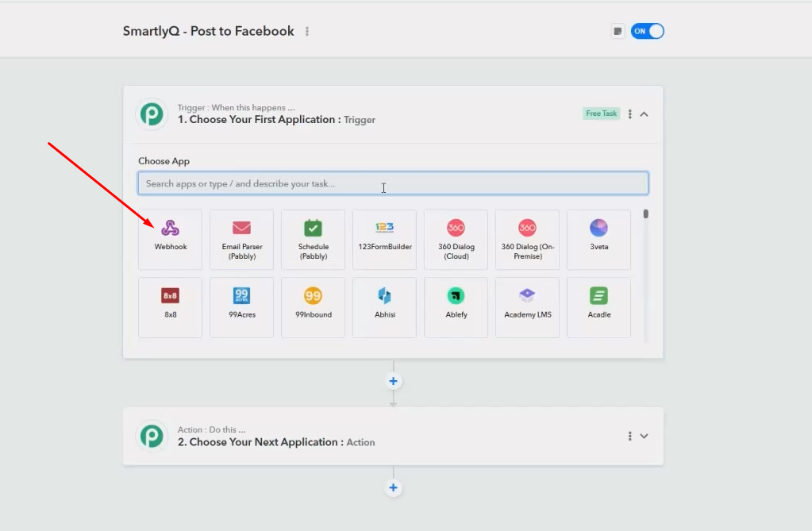Screen dimensions: 812x531
Task: Add new step below the Action
Action: (x=393, y=488)
